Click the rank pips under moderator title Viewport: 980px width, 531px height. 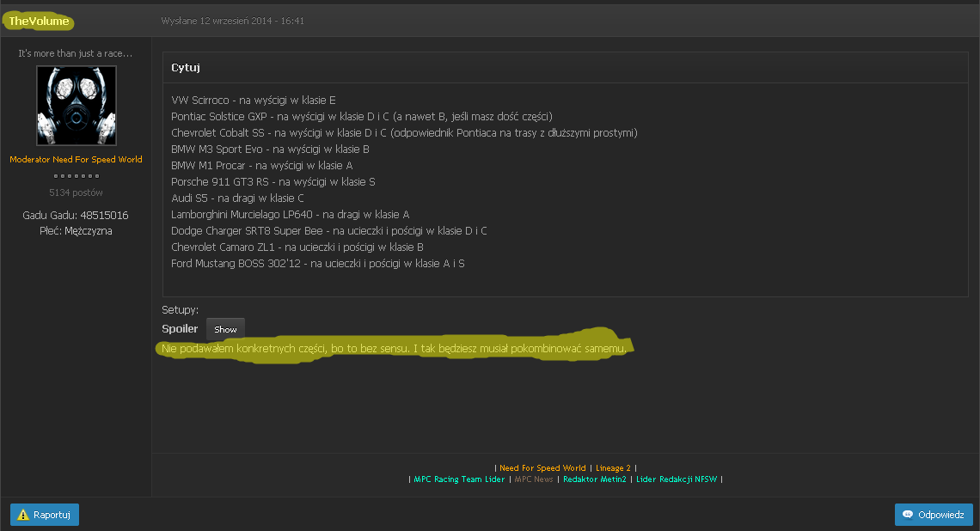[x=77, y=176]
